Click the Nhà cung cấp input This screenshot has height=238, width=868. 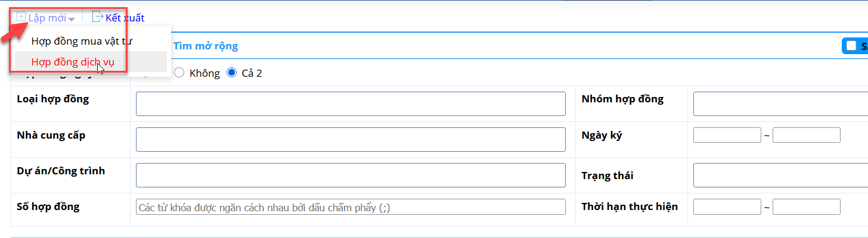(351, 140)
